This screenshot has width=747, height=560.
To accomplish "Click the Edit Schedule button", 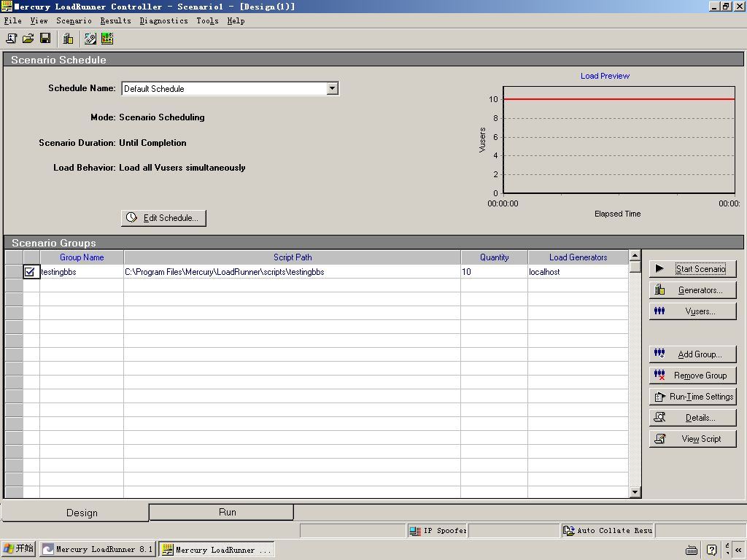I will point(163,217).
